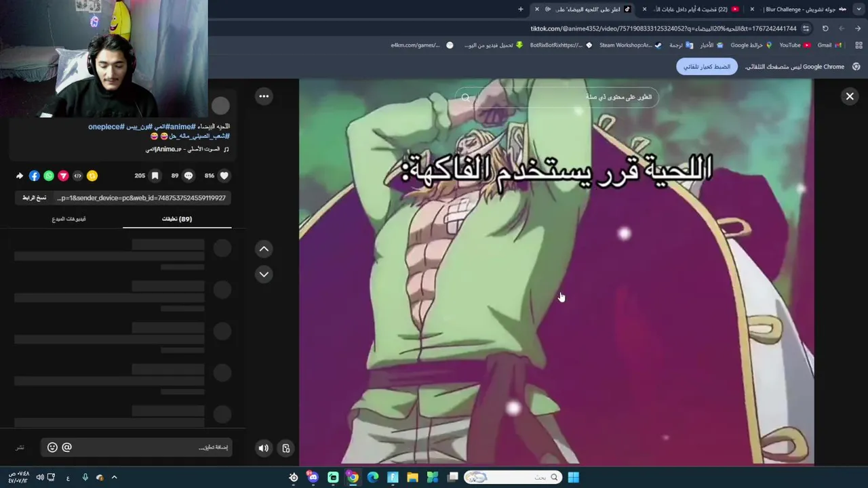Go to the next video, down arrow
The height and width of the screenshot is (488, 868).
click(x=264, y=274)
